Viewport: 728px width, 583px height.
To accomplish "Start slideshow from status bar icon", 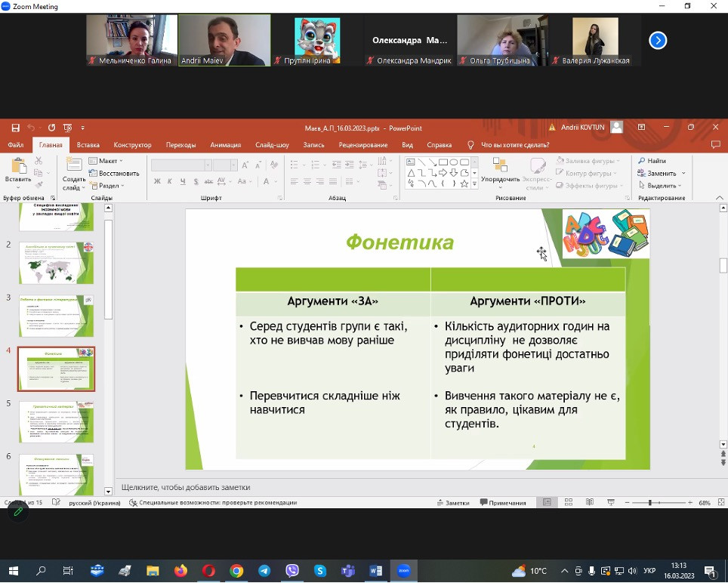I will [x=612, y=503].
